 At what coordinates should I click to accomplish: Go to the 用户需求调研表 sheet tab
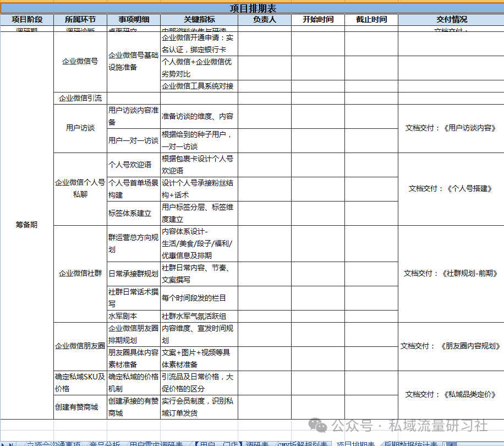(156, 444)
